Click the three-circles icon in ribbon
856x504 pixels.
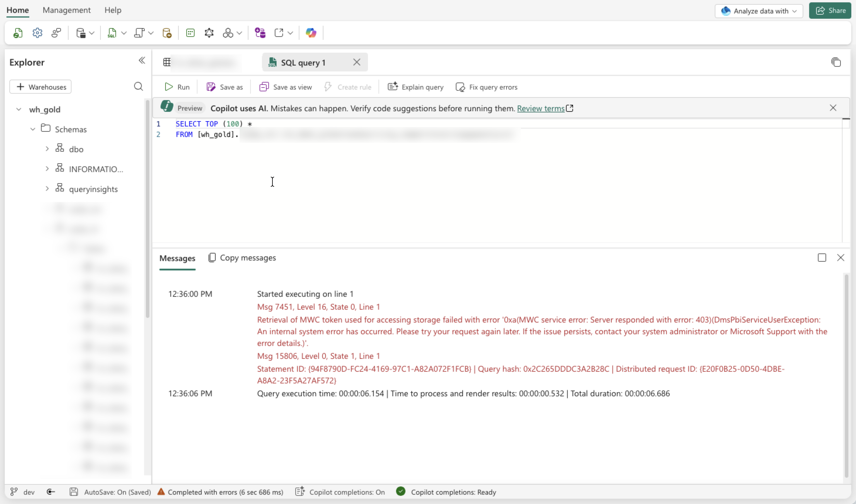[x=228, y=33]
